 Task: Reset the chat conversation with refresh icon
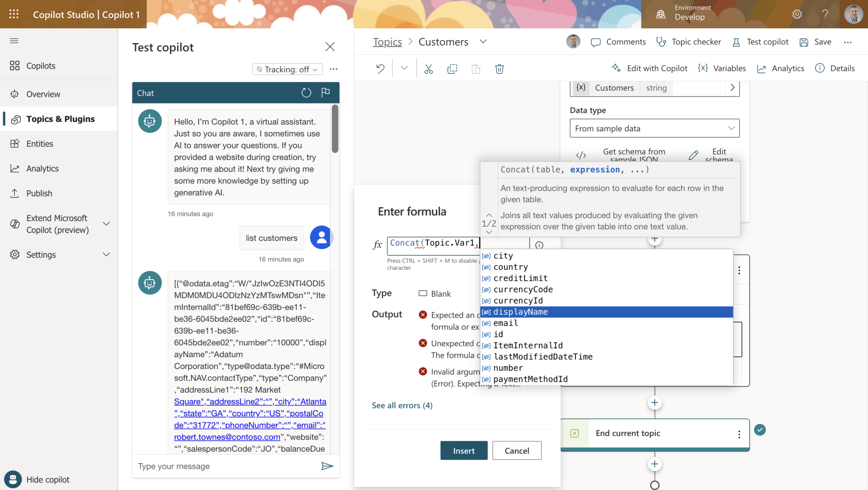306,93
